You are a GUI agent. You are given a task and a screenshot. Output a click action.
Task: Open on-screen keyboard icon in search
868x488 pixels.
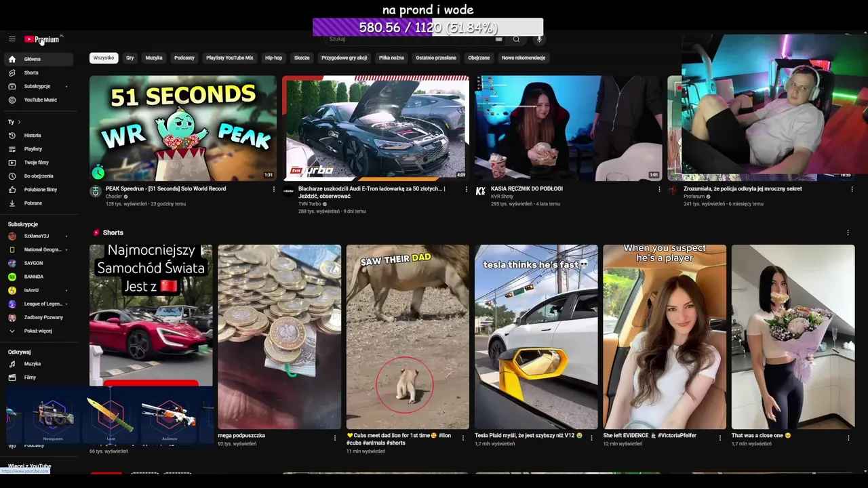pos(499,39)
